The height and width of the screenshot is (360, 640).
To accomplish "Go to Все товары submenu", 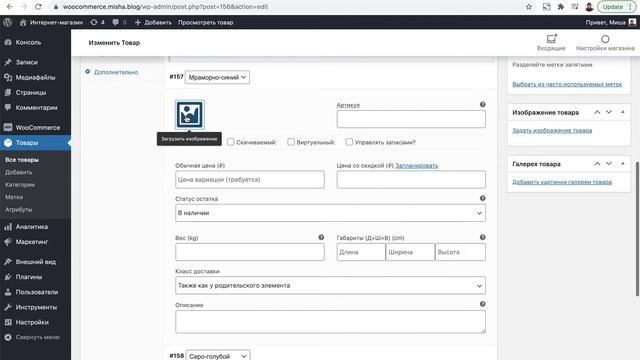I will 22,160.
